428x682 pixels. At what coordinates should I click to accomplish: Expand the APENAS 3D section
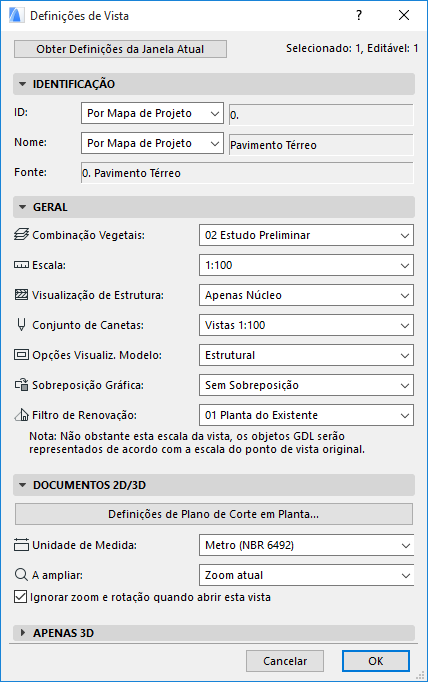pos(214,633)
